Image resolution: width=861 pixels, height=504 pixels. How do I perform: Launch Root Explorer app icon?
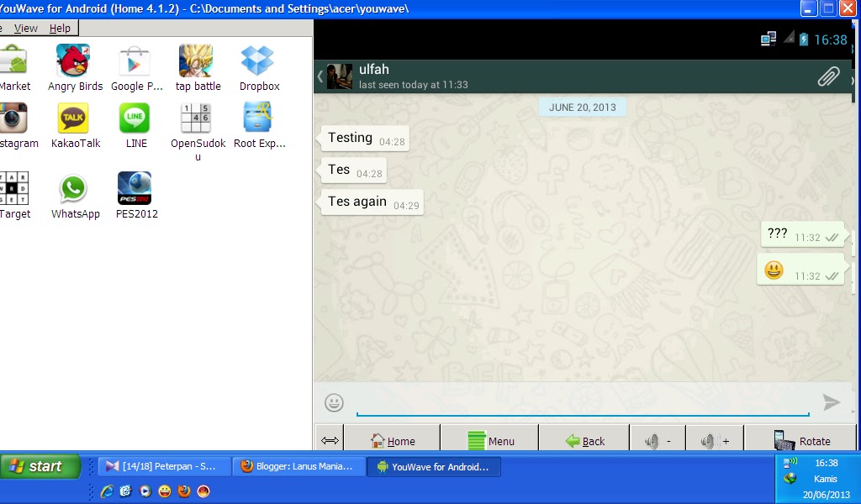257,118
